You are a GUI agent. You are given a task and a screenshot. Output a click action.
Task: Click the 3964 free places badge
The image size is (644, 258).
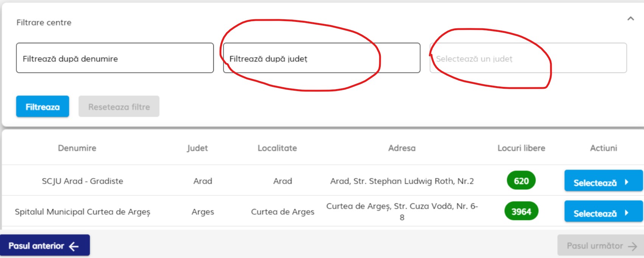[x=521, y=212]
